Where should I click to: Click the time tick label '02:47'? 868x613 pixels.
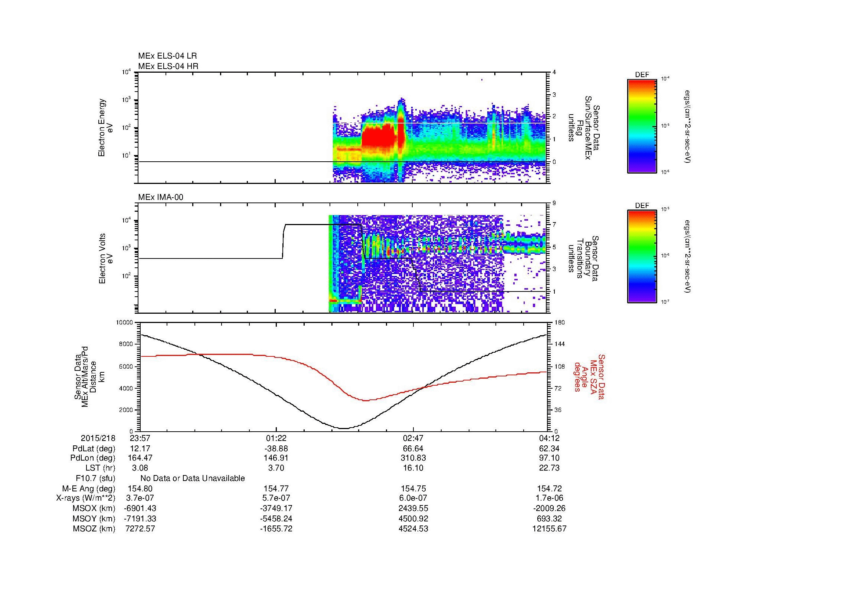pyautogui.click(x=413, y=438)
